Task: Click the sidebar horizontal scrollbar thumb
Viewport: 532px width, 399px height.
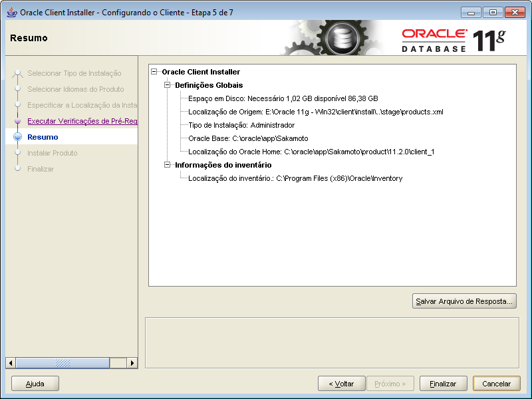Action: (x=63, y=362)
